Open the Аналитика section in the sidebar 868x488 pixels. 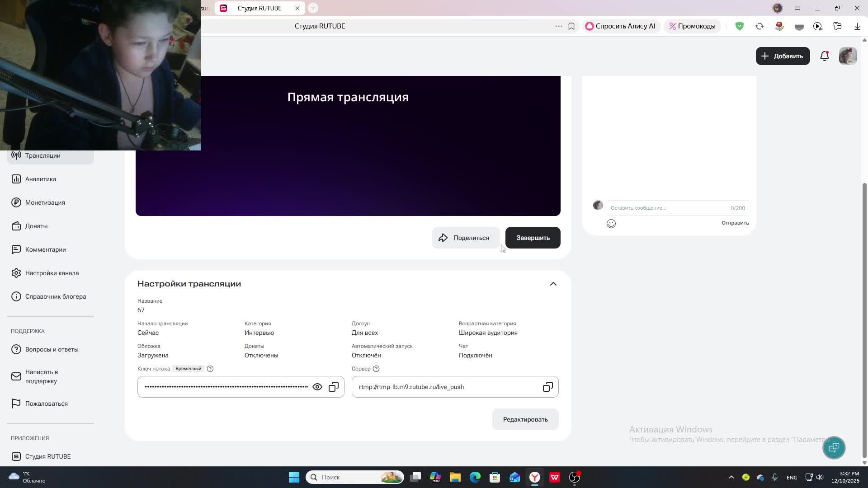[41, 179]
